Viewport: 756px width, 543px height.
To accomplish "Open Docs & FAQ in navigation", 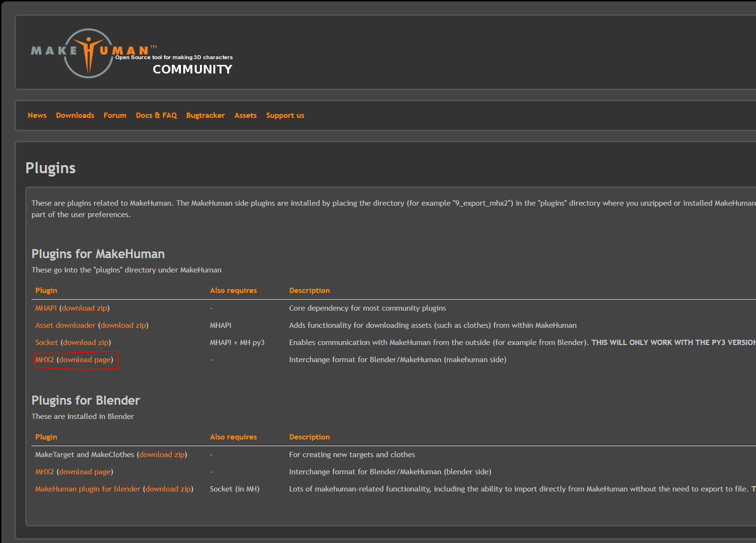I will [157, 115].
